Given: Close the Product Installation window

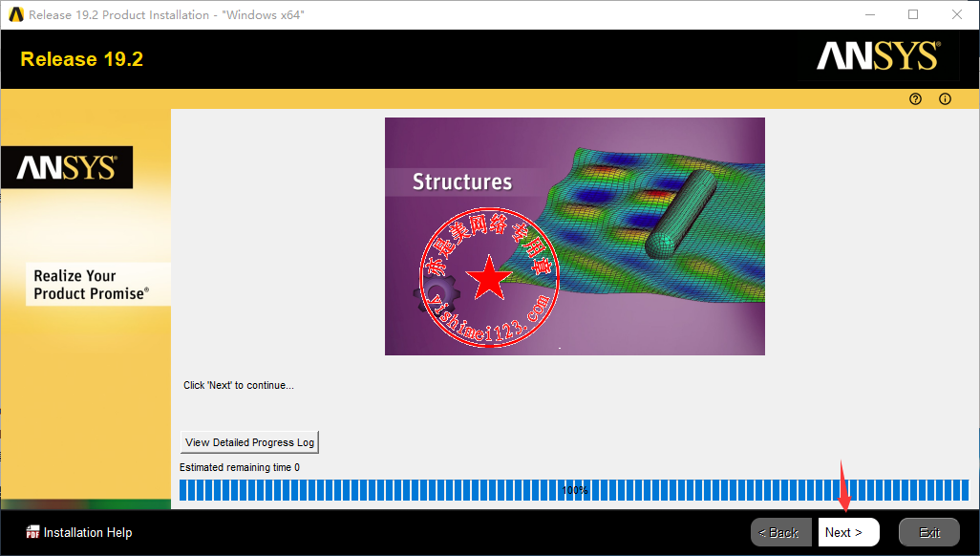Looking at the screenshot, I should coord(957,14).
